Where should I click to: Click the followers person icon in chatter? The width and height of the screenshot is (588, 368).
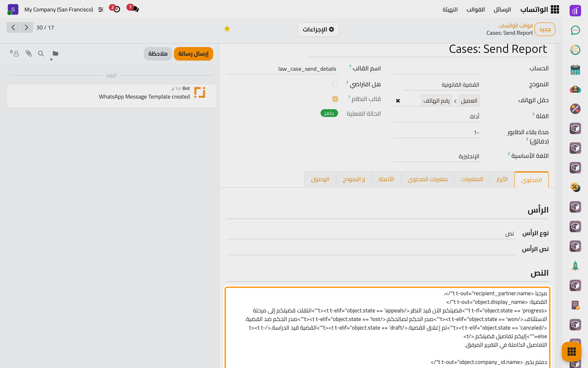click(x=15, y=53)
